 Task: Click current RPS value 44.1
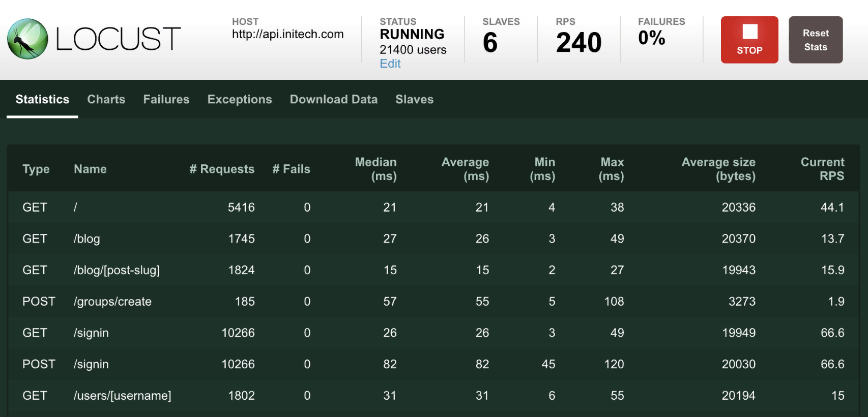[x=832, y=207]
